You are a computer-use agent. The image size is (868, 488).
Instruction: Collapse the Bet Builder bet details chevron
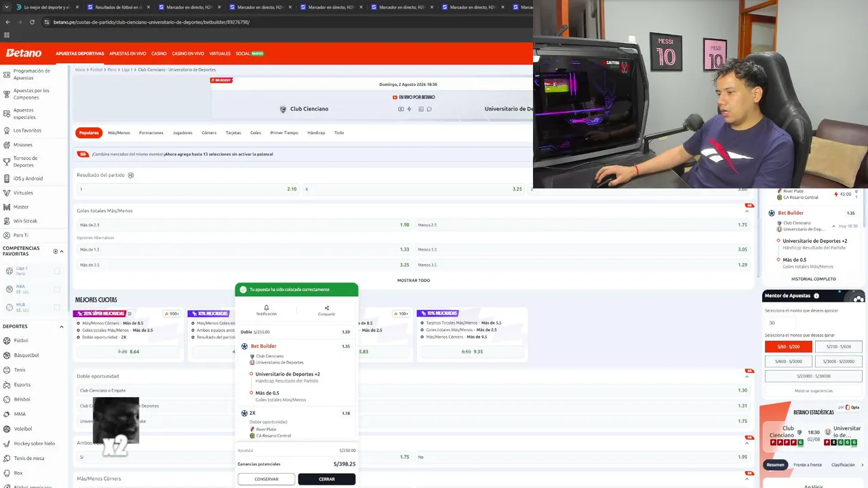[x=834, y=226]
